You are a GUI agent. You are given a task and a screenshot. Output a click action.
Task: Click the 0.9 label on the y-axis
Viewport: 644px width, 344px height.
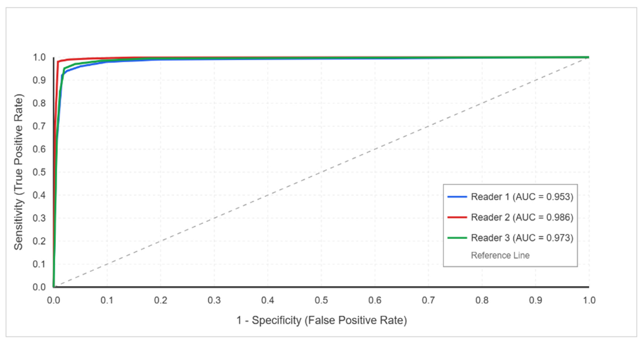tap(39, 80)
